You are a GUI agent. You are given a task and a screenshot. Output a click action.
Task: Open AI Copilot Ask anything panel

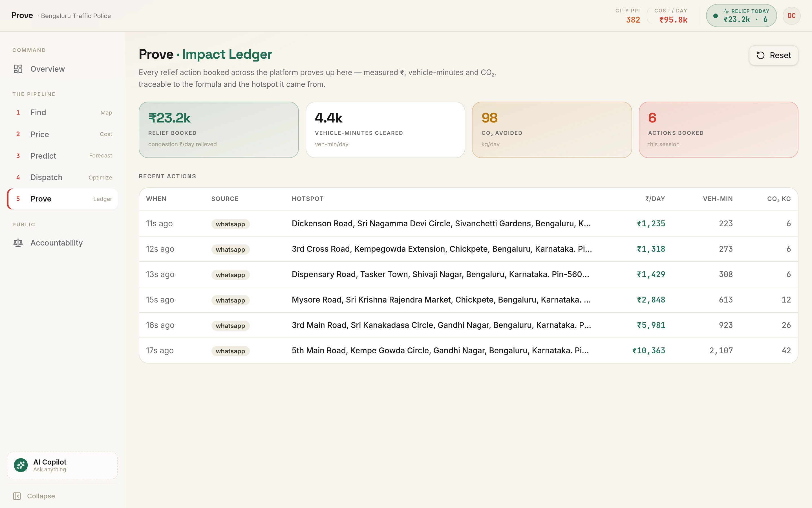pyautogui.click(x=62, y=465)
